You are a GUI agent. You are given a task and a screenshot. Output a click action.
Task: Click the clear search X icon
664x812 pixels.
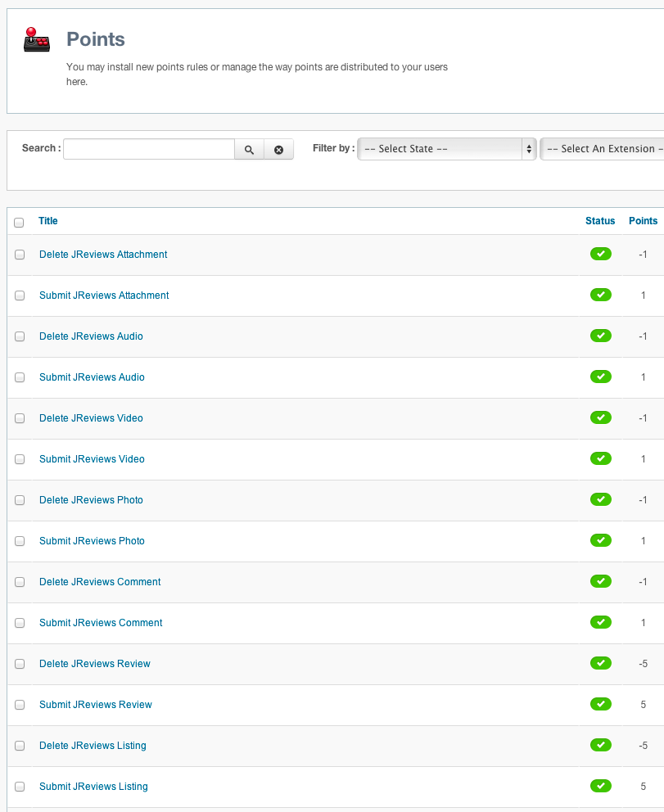point(278,150)
